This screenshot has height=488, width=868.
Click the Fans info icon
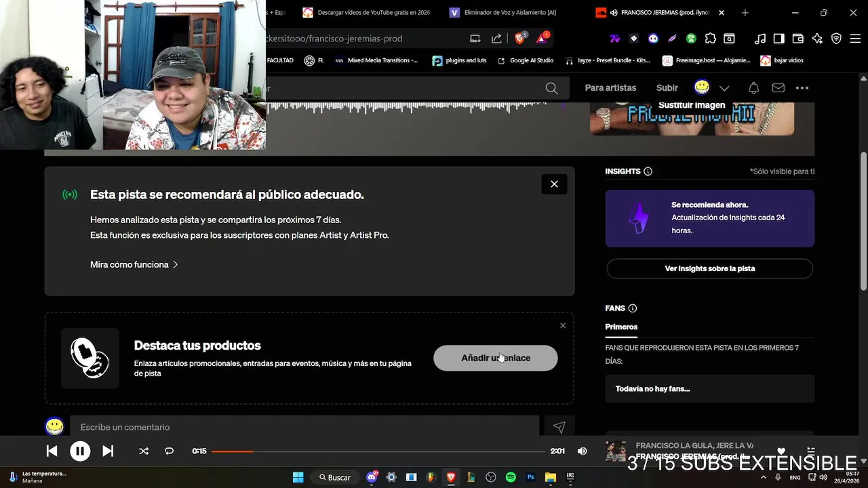[x=633, y=308]
